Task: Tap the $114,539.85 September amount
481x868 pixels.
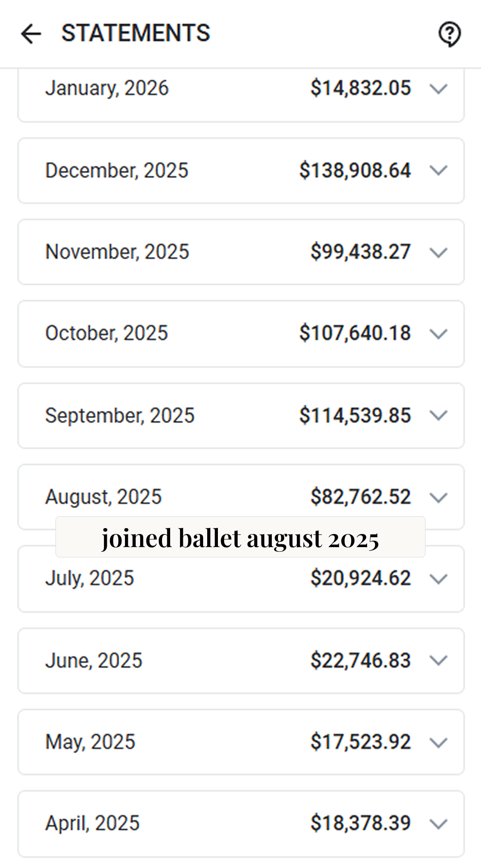Action: (355, 415)
